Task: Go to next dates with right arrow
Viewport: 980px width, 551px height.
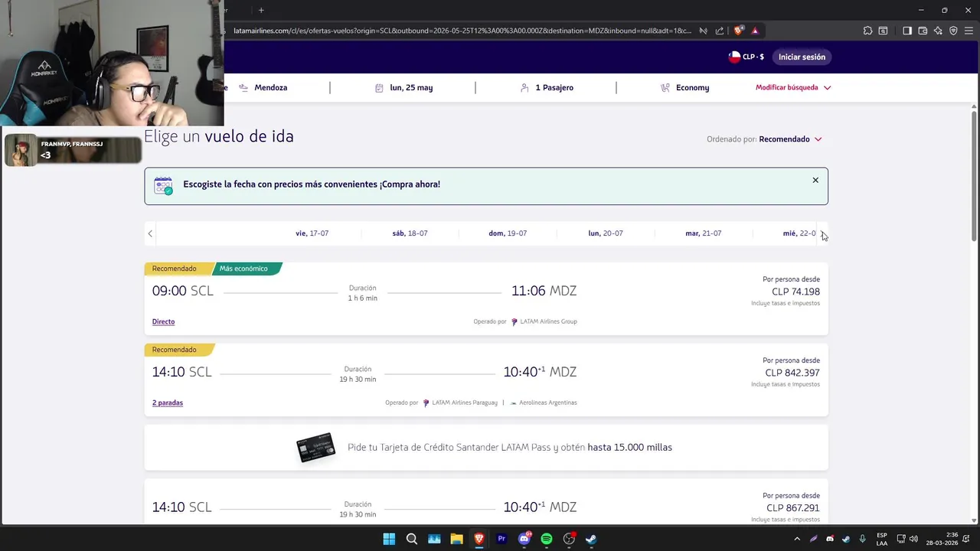Action: [822, 233]
